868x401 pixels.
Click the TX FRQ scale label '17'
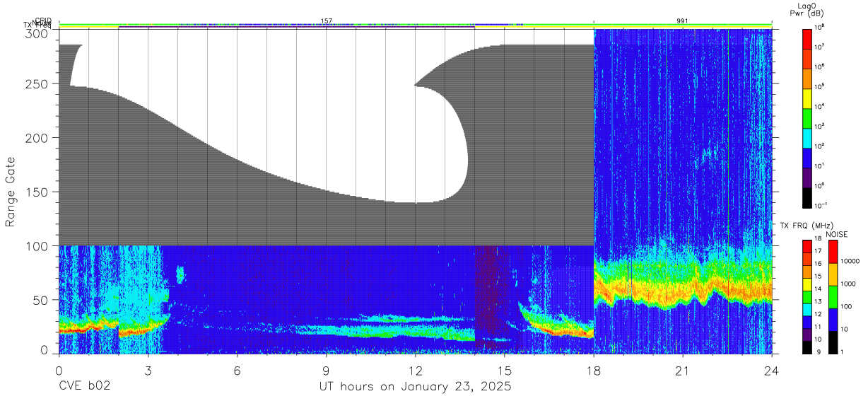click(x=818, y=251)
